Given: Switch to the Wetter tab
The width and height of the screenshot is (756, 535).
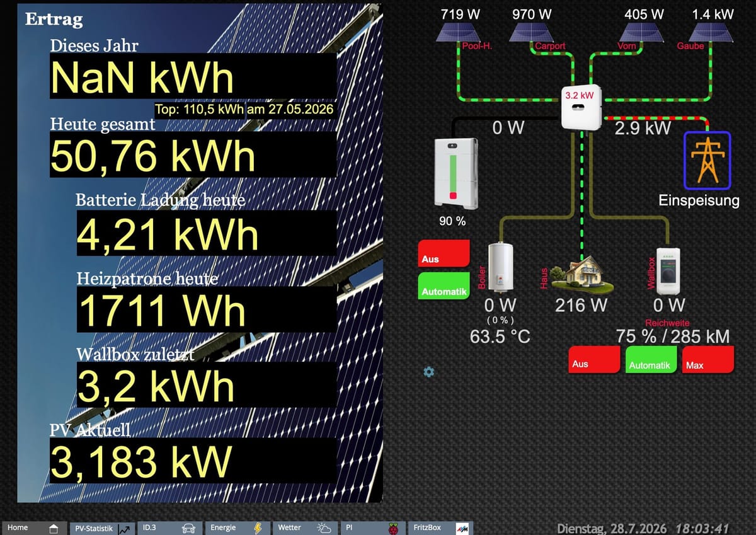Looking at the screenshot, I should point(306,528).
